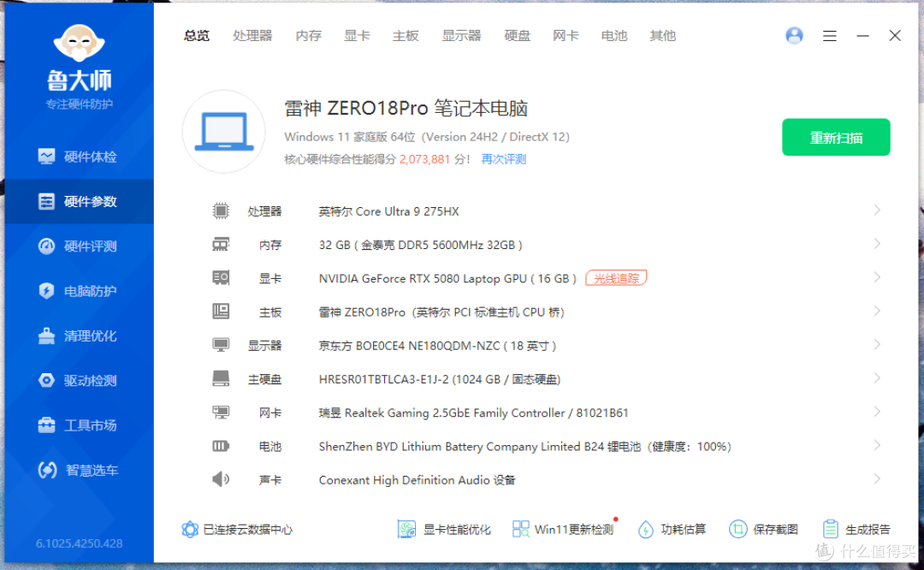Click the 鲁大师 mascot logo
Screen dimensions: 924x570
pyautogui.click(x=79, y=43)
